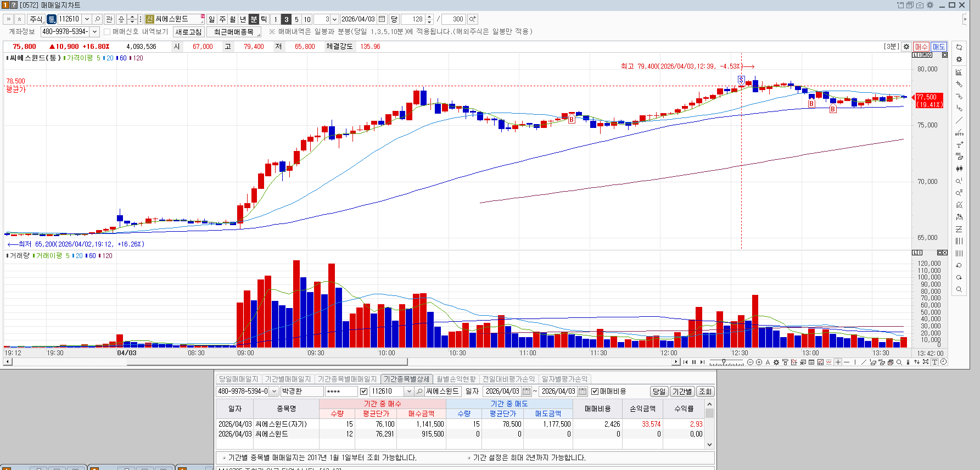This screenshot has width=980, height=470.
Task: Select the crosshair cursor tool
Action: tap(838, 362)
